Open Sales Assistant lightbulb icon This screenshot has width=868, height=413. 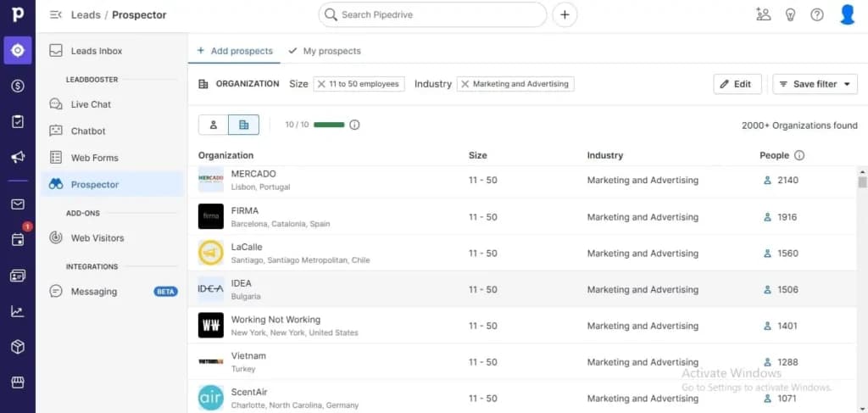(791, 15)
